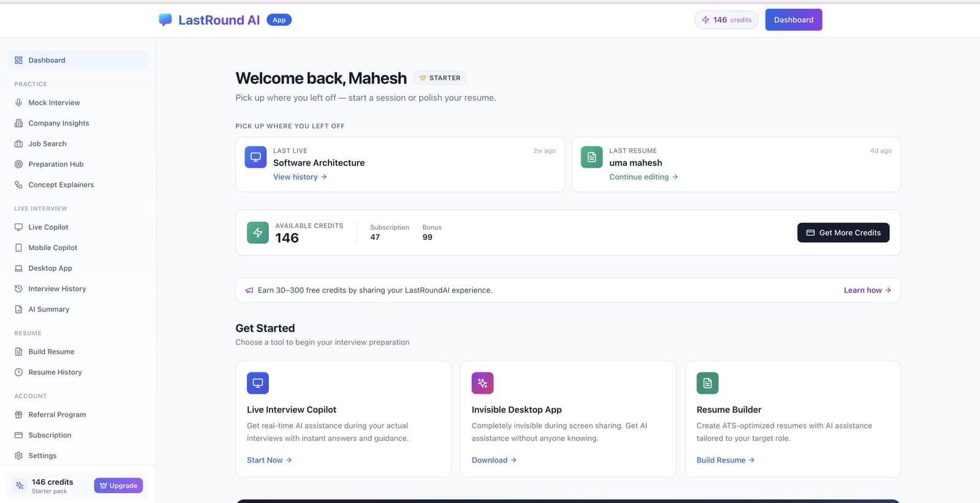Click the Company Insights building icon
Image resolution: width=980 pixels, height=503 pixels.
point(18,123)
